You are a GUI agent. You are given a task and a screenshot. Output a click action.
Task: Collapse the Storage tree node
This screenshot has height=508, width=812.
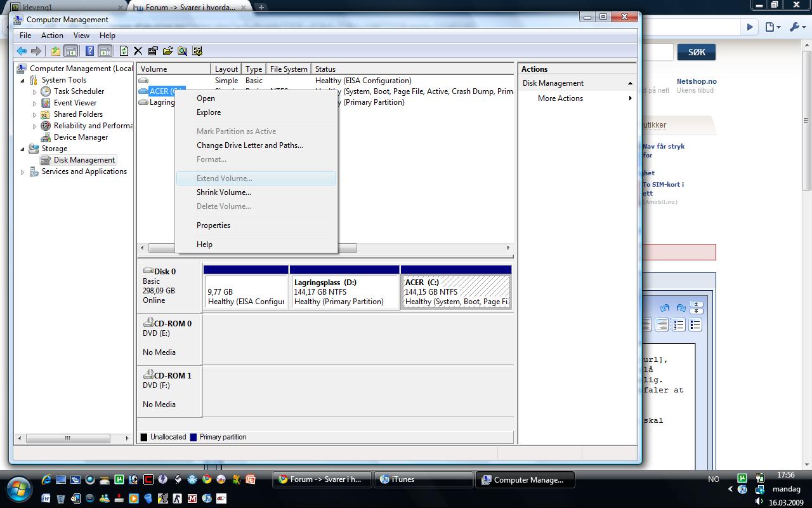click(x=23, y=149)
